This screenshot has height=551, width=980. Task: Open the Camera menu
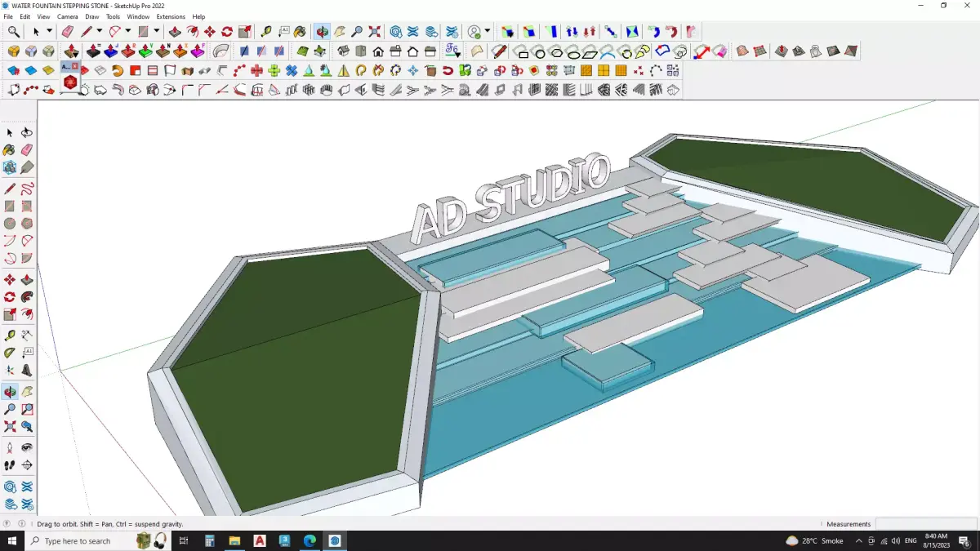click(68, 16)
